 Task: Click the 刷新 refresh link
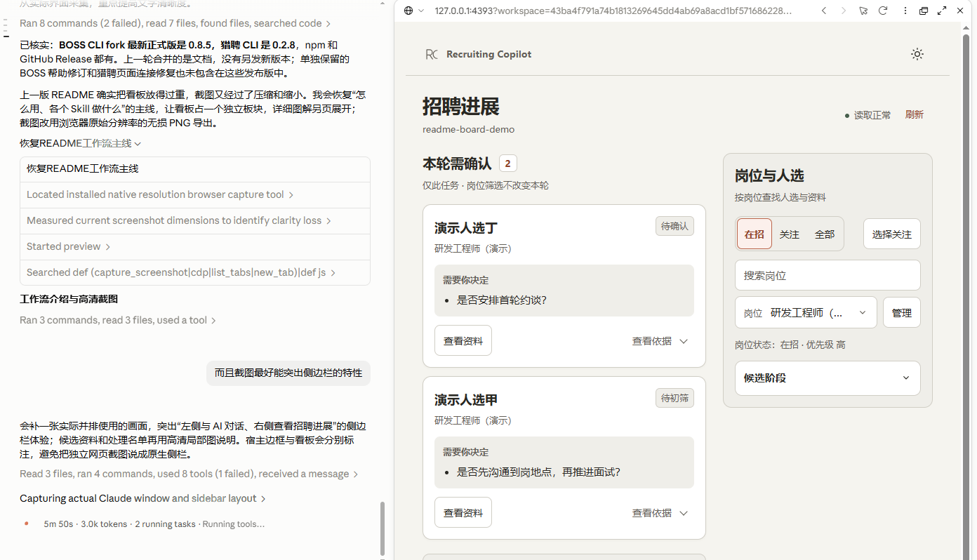click(x=915, y=115)
